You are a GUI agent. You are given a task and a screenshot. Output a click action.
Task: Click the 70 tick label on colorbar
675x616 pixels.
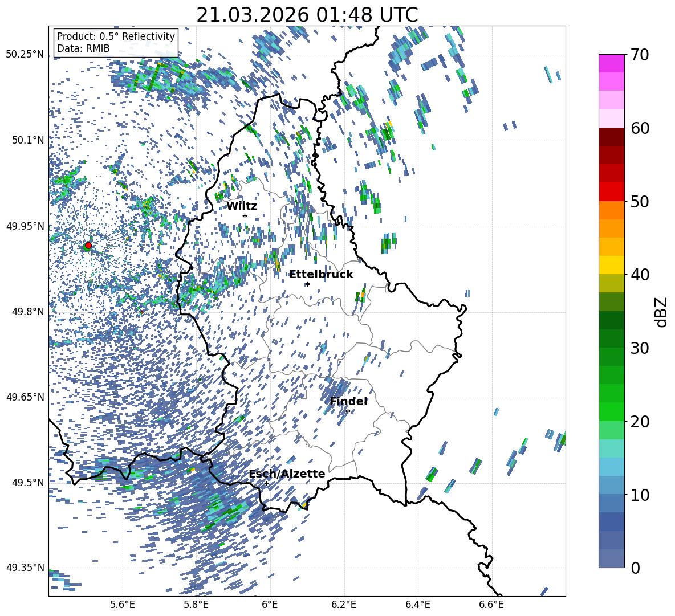[640, 55]
